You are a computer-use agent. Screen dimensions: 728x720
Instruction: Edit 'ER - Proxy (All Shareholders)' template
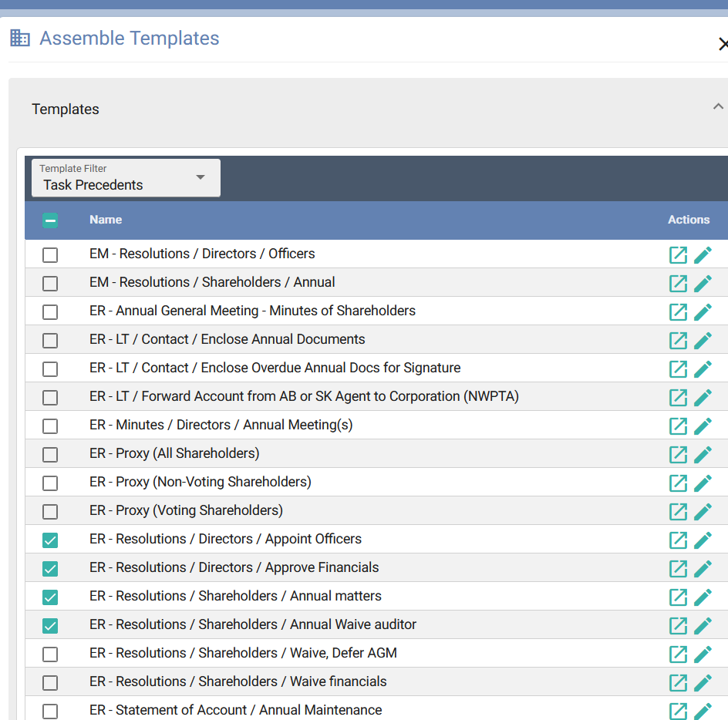coord(703,455)
